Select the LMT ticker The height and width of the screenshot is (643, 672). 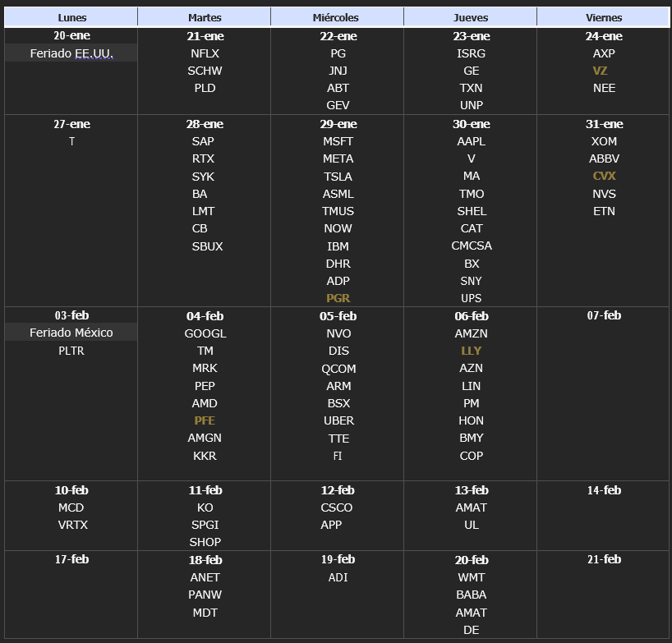click(203, 211)
